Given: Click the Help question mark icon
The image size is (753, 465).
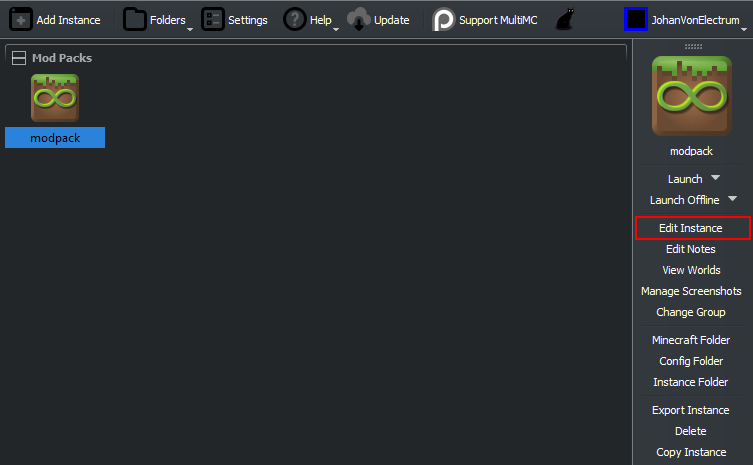Looking at the screenshot, I should pos(294,20).
